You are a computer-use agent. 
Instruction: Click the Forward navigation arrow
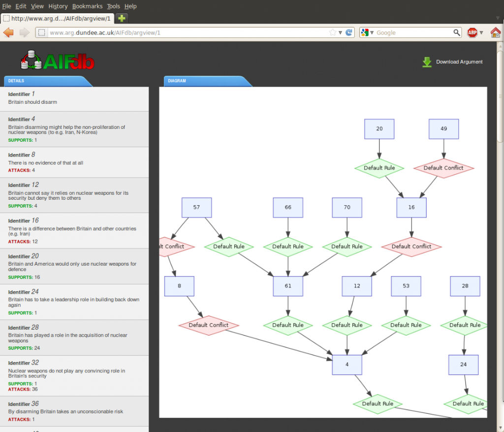tap(24, 32)
